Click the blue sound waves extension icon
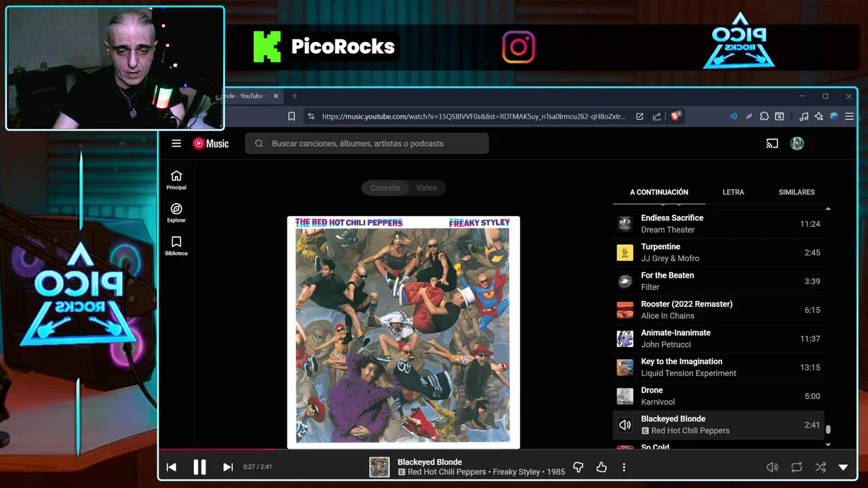Screen dimensions: 868x488 point(733,117)
